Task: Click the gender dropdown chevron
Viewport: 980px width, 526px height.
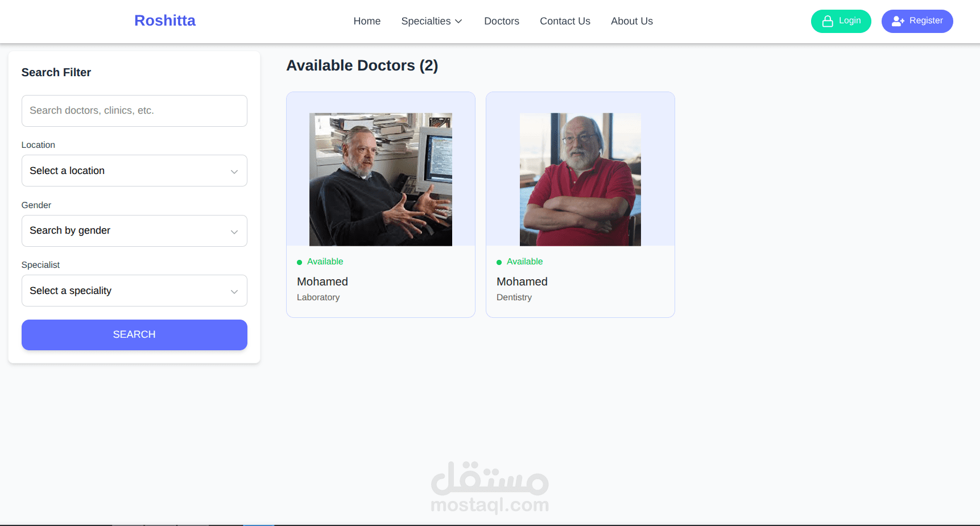Action: click(x=234, y=232)
